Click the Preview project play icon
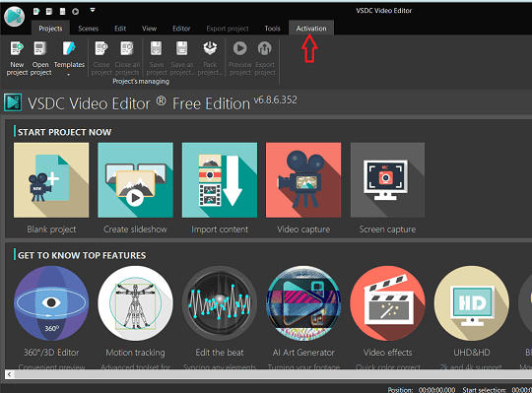Screen dimensions: 532x393 (x=239, y=48)
